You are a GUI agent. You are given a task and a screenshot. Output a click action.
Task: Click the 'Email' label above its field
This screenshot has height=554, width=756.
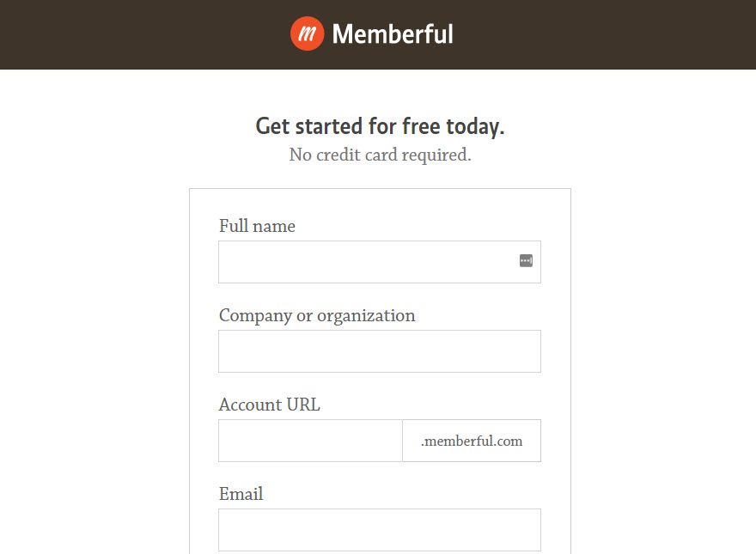[241, 494]
